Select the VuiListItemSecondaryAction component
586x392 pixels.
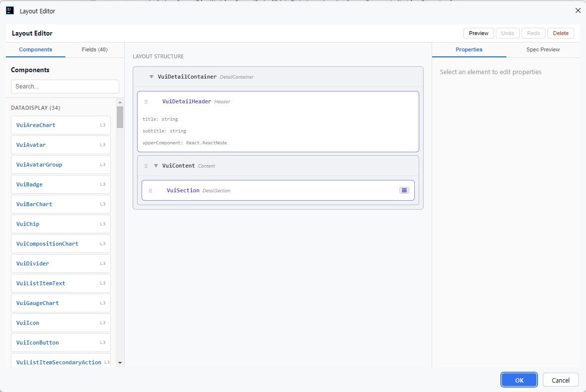pos(61,361)
